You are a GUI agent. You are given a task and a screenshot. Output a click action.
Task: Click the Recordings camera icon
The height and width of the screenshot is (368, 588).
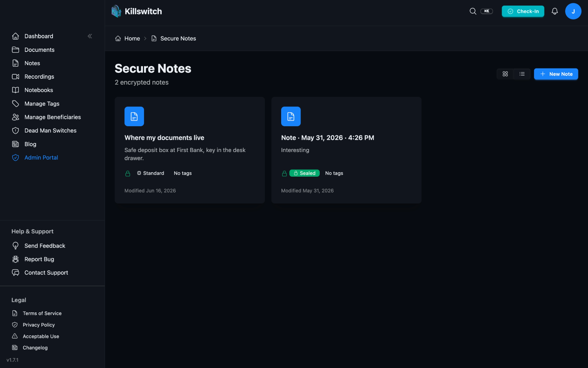click(15, 77)
